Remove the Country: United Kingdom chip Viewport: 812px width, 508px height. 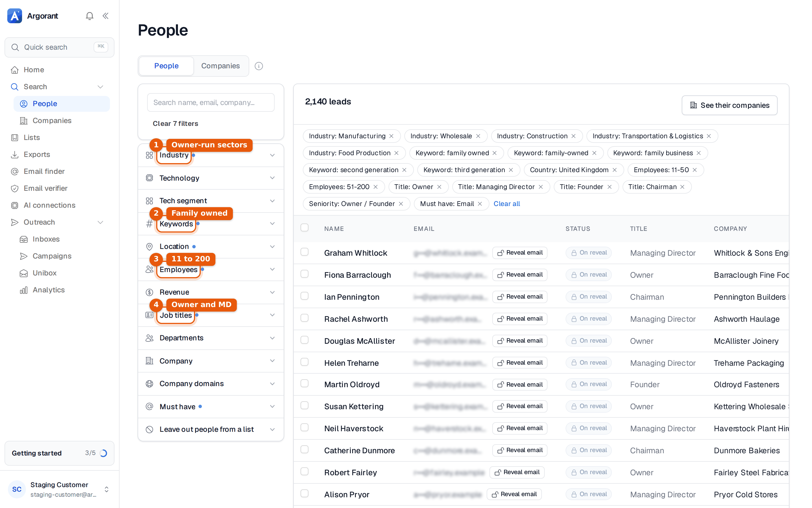(x=614, y=170)
